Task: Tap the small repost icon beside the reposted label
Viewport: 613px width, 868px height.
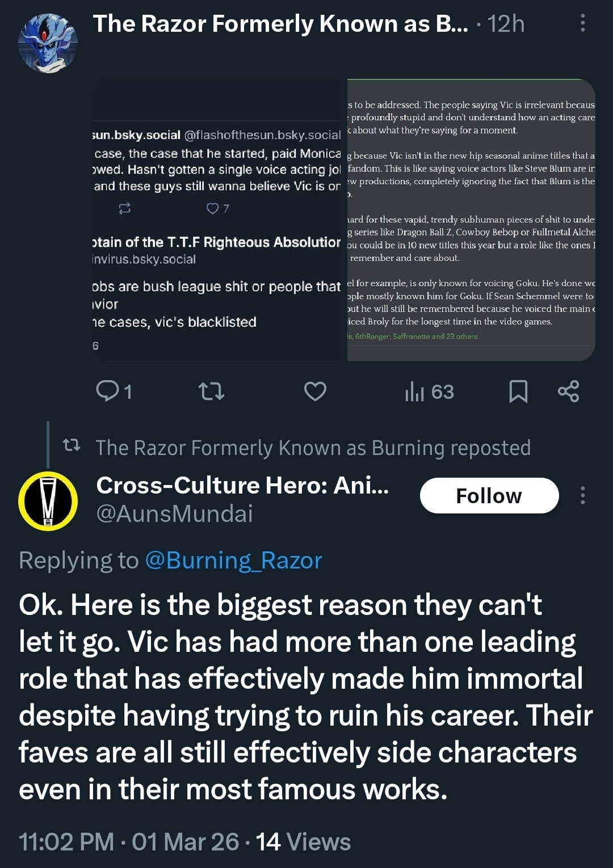Action: (72, 446)
